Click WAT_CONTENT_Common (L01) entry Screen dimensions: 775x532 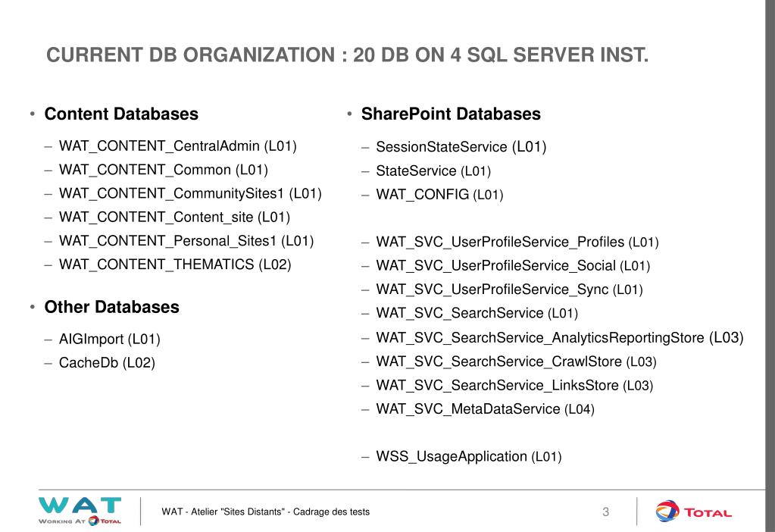164,170
